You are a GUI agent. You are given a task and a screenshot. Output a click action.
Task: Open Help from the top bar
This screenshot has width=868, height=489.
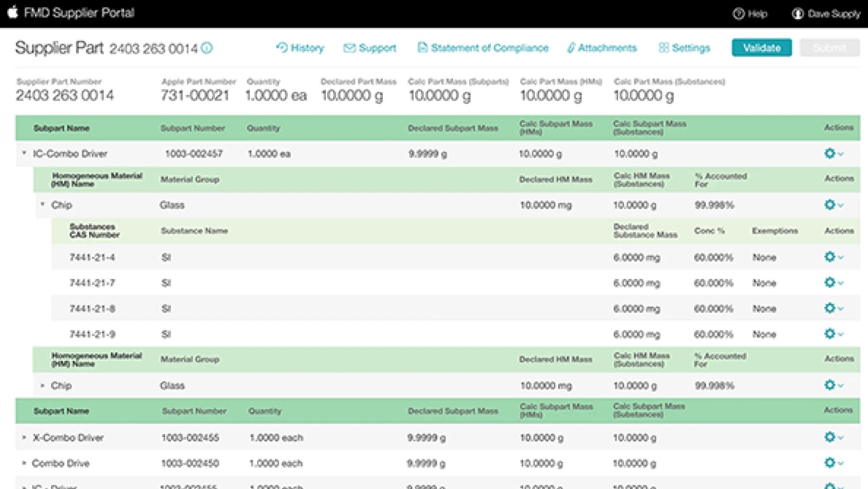tap(750, 14)
